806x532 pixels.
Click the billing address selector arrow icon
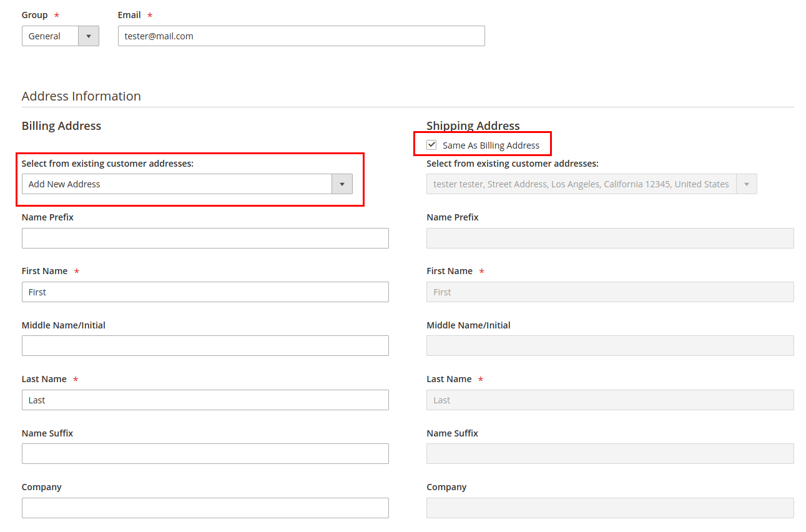point(342,184)
